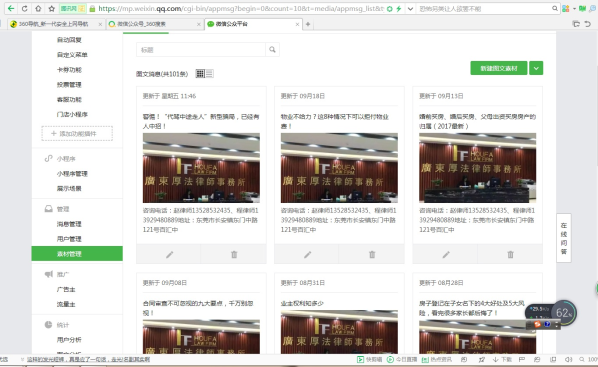Reload page using browser refresh icon
This screenshot has width=598, height=367.
pos(24,8)
